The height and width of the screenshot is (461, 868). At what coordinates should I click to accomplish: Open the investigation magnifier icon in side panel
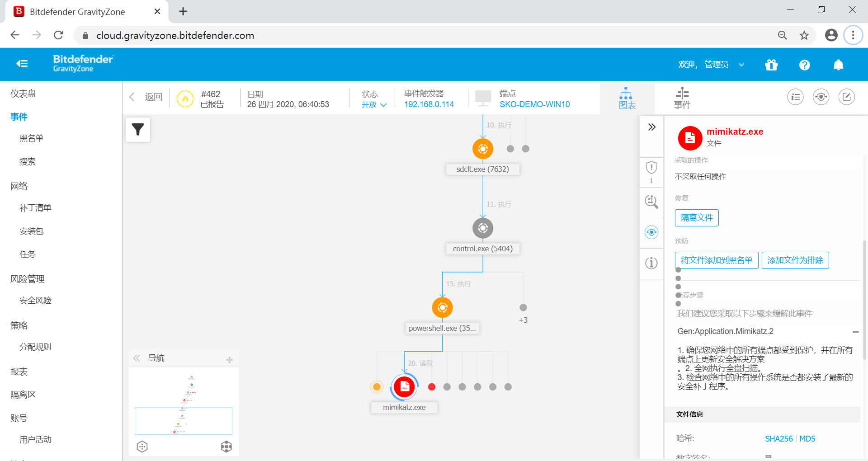click(x=651, y=202)
